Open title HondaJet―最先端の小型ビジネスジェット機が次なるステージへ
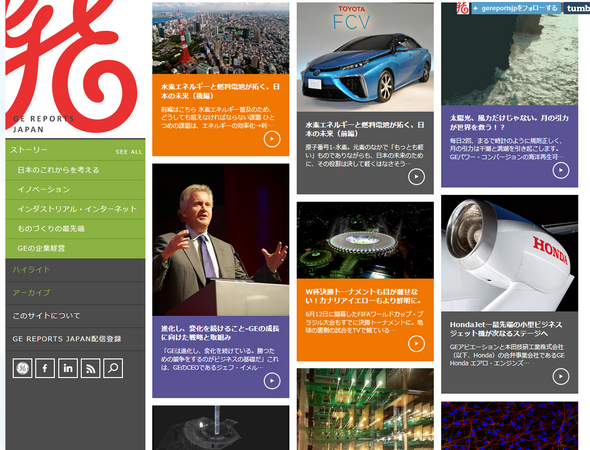Image resolution: width=590 pixels, height=450 pixels. coord(506,329)
